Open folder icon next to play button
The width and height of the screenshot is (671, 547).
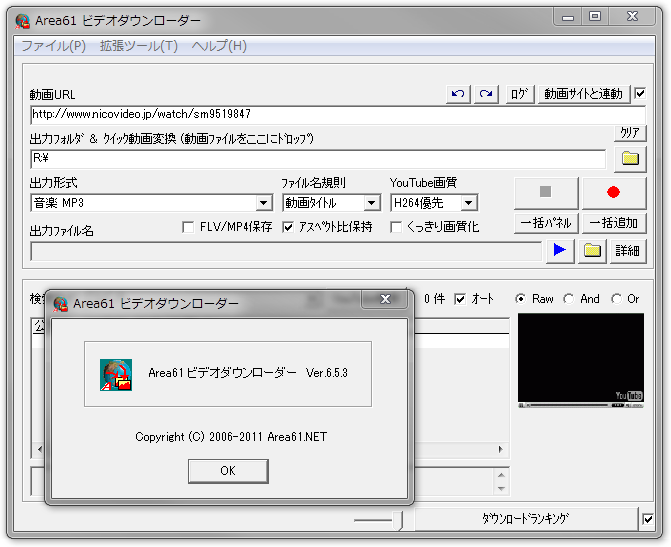point(592,250)
